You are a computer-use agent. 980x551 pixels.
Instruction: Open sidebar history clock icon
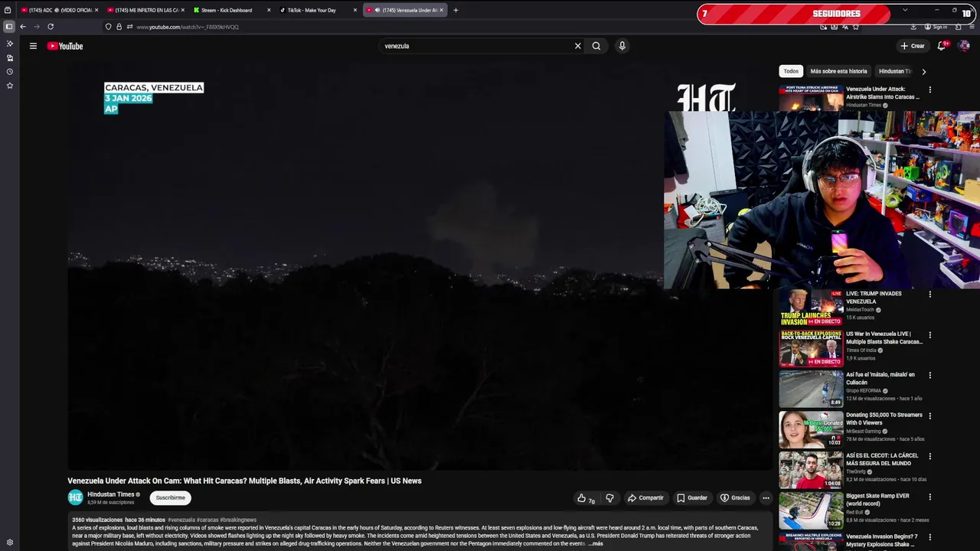tap(9, 72)
